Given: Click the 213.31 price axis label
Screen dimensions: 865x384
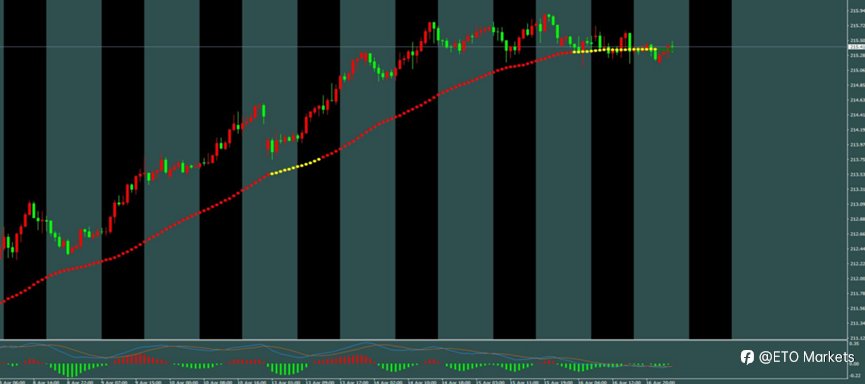Looking at the screenshot, I should pos(857,189).
